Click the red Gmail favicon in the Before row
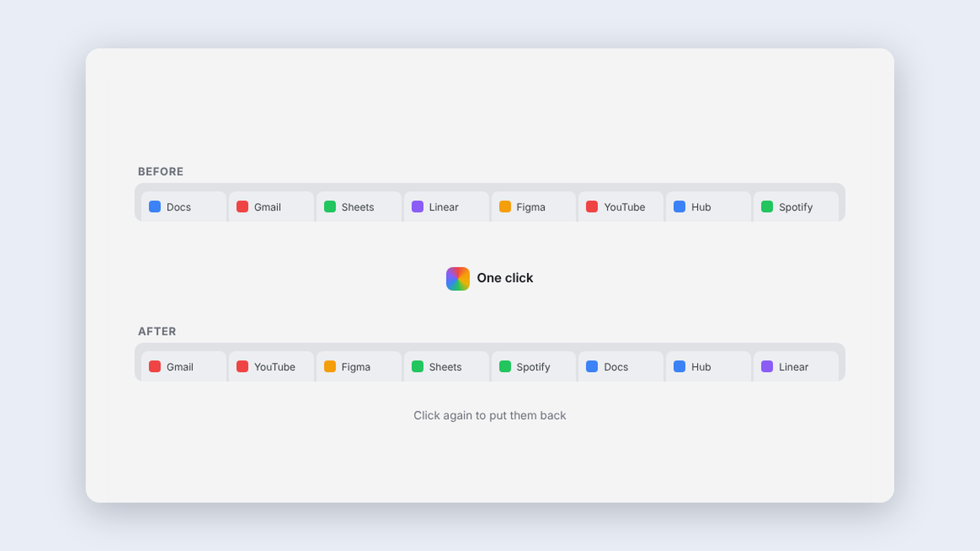This screenshot has width=980, height=551. click(x=243, y=206)
